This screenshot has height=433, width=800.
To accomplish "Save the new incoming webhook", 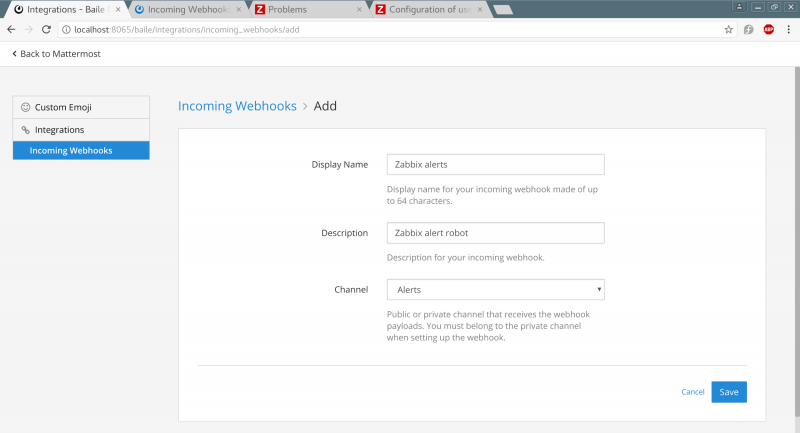I will [729, 392].
